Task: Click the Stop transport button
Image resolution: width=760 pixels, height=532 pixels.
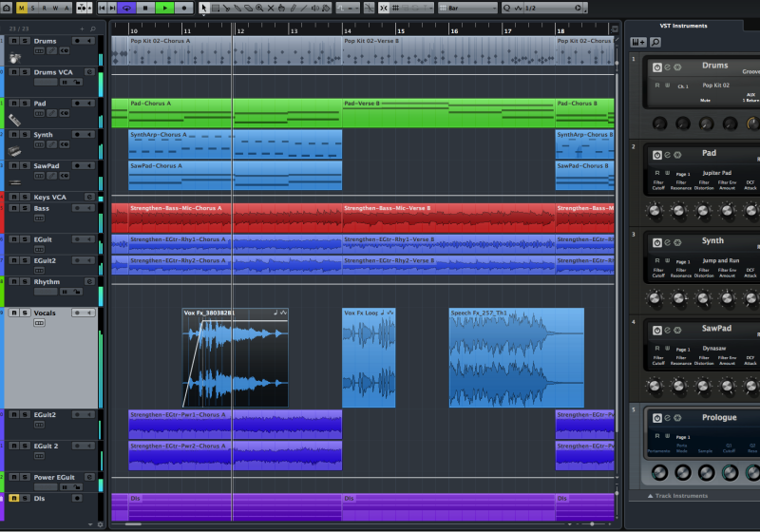Action: tap(145, 8)
